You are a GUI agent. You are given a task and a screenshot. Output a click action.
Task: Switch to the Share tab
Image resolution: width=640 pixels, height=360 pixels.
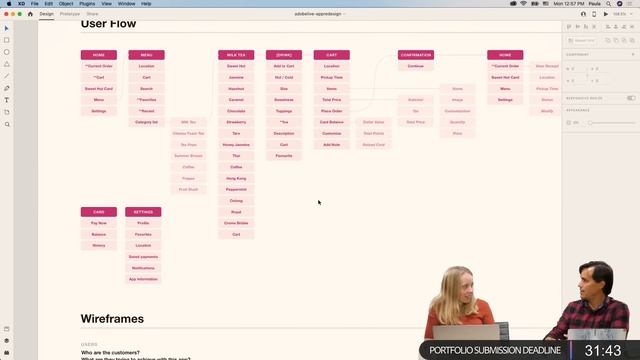(x=92, y=14)
